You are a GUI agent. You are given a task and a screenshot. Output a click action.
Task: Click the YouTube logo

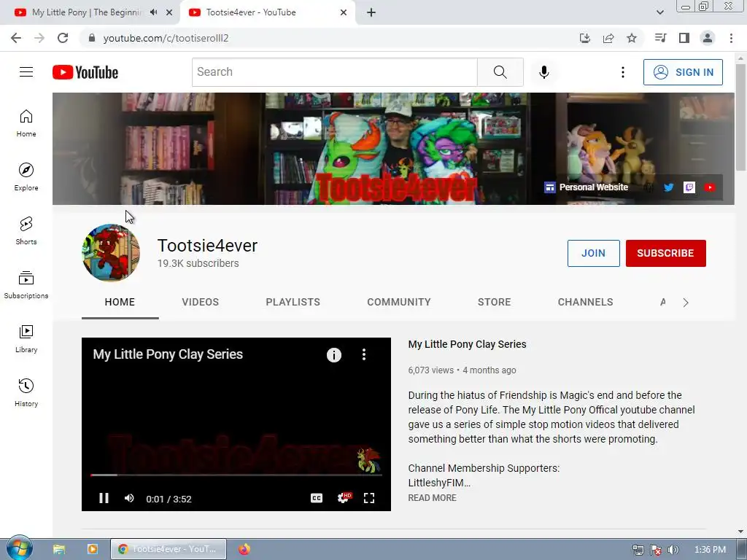click(85, 72)
